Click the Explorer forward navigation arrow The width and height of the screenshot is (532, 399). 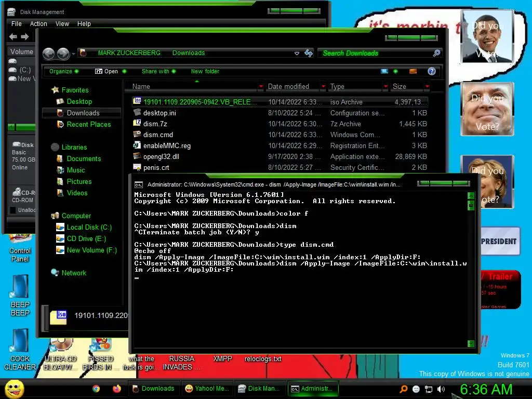63,54
